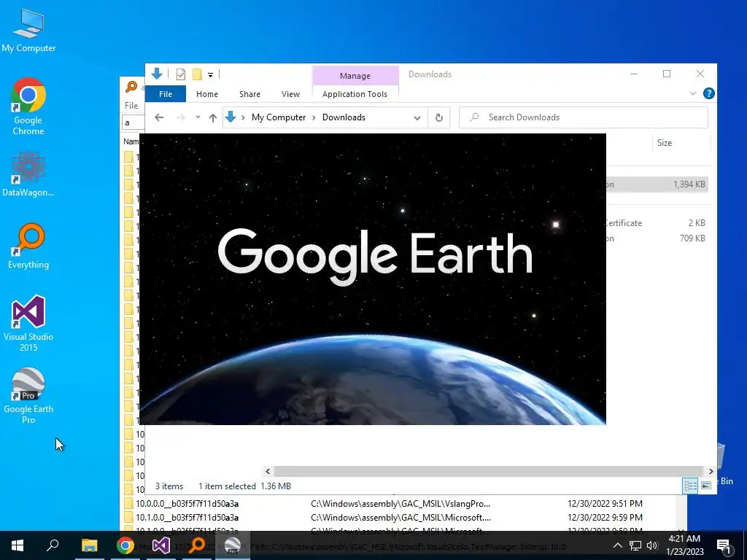
Task: Open Google Earth Pro desktop shortcut
Action: (x=28, y=396)
